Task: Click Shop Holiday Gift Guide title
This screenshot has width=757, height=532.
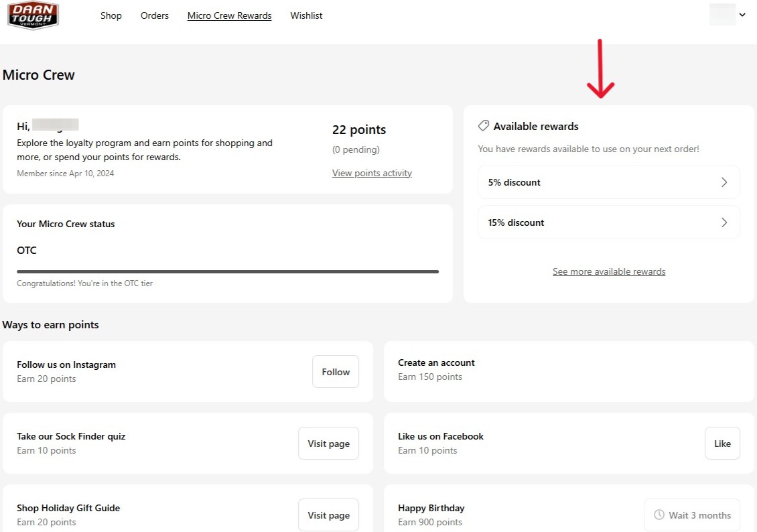Action: (x=68, y=508)
